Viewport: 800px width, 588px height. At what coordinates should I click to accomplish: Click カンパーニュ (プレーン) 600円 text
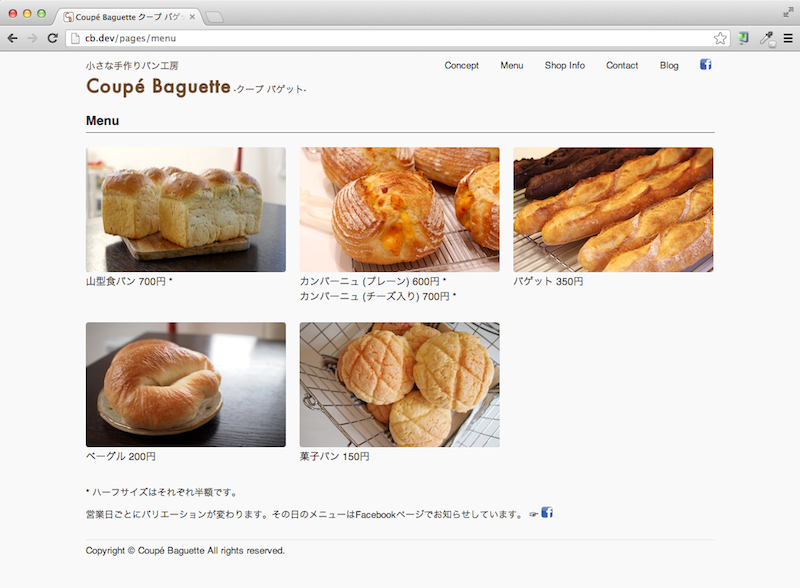pyautogui.click(x=373, y=281)
